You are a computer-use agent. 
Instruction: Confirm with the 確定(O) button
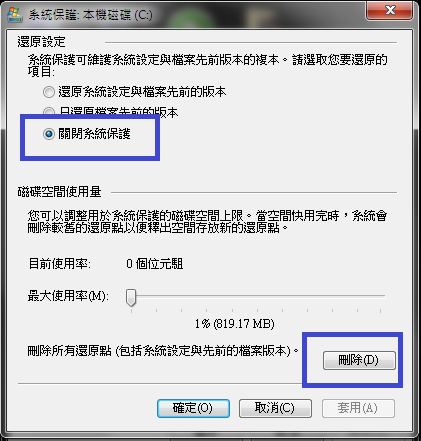(193, 408)
